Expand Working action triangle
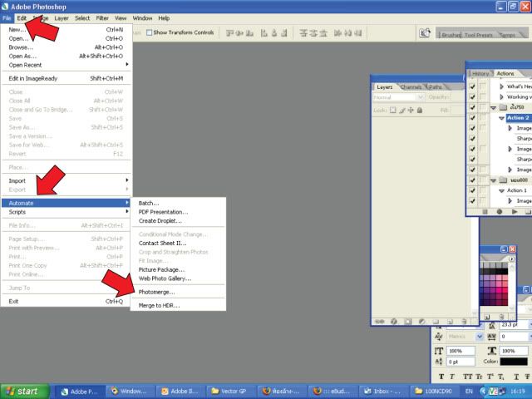This screenshot has height=399, width=532. pyautogui.click(x=501, y=97)
